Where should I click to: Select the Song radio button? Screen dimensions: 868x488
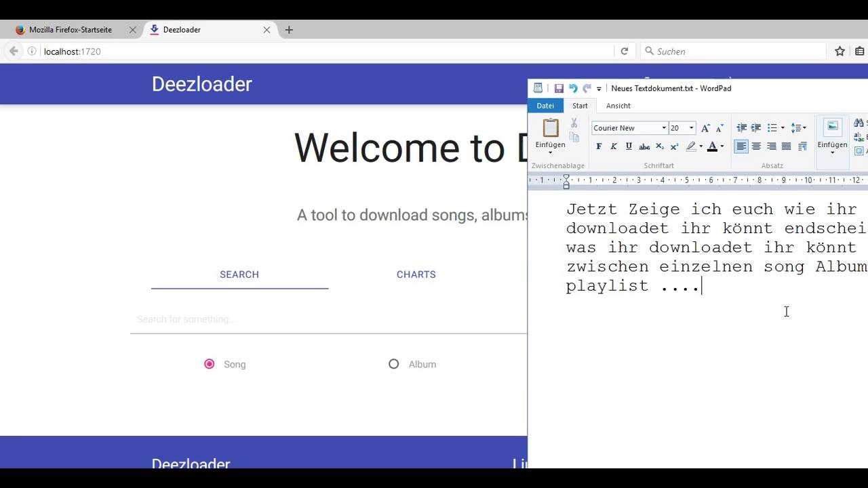pos(210,364)
